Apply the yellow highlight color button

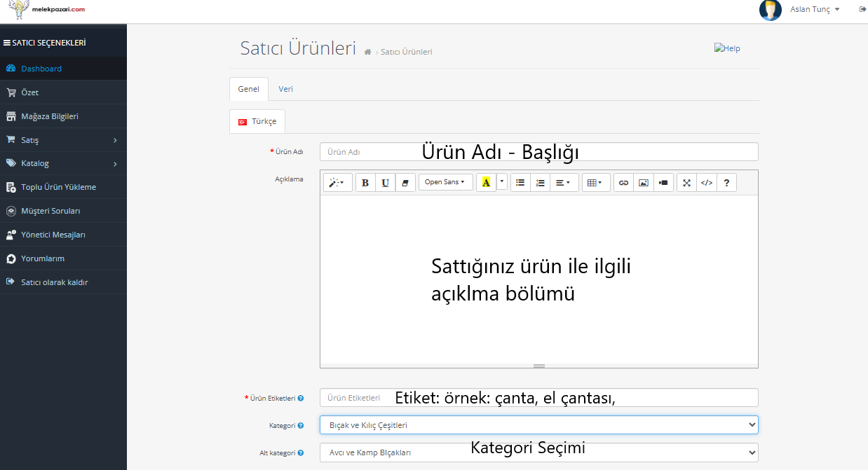486,183
